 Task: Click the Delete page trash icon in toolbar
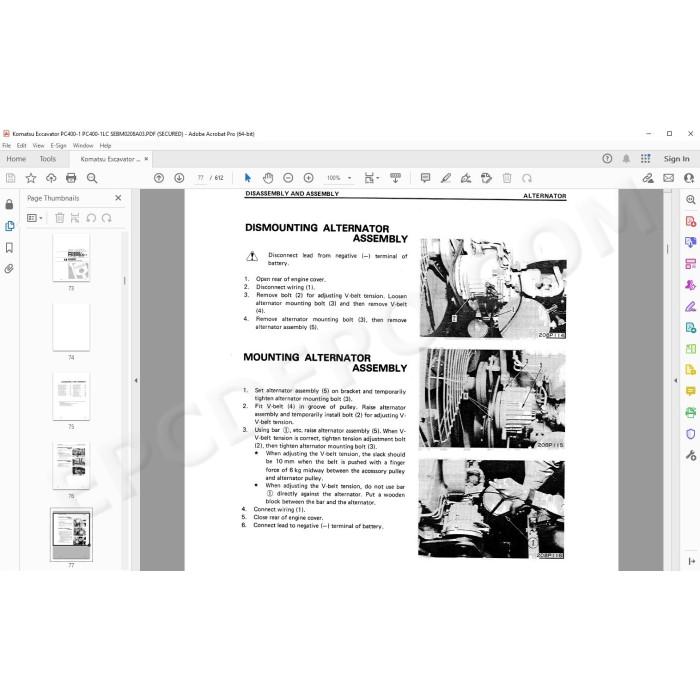pyautogui.click(x=507, y=178)
